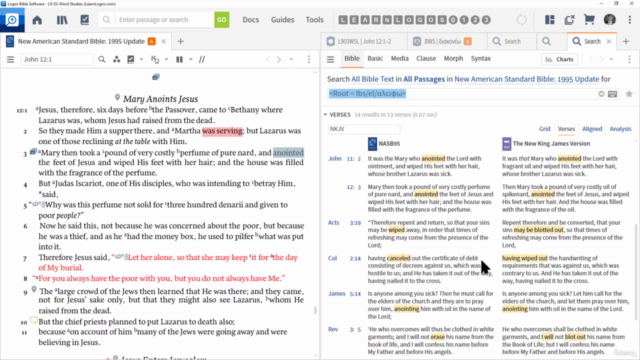Image resolution: width=640 pixels, height=360 pixels.
Task: Select the Clause search type tab
Action: click(x=426, y=58)
